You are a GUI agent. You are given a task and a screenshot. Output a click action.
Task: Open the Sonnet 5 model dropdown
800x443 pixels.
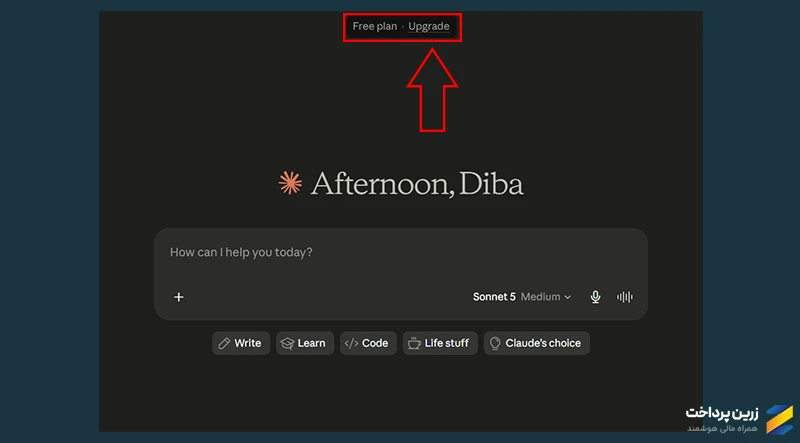521,297
